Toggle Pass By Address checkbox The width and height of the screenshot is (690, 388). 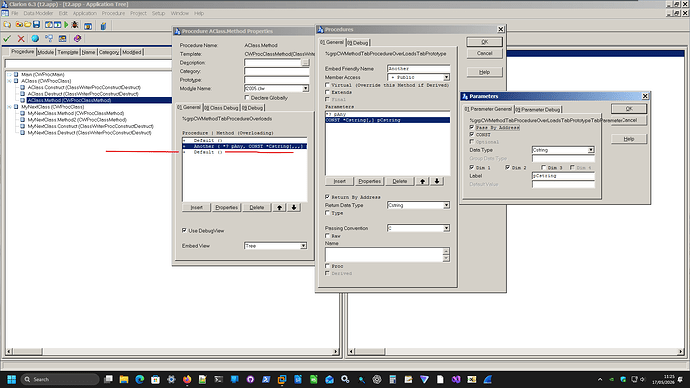coord(472,127)
